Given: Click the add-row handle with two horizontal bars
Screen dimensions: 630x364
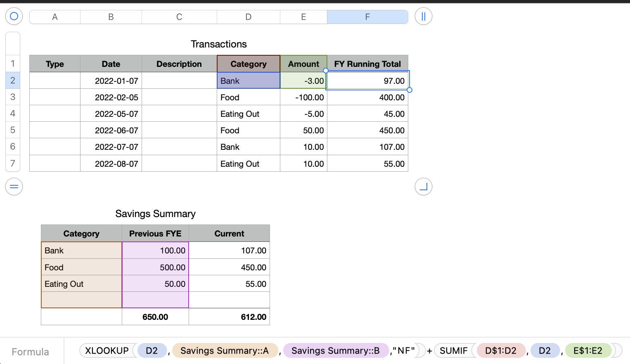Looking at the screenshot, I should point(14,187).
